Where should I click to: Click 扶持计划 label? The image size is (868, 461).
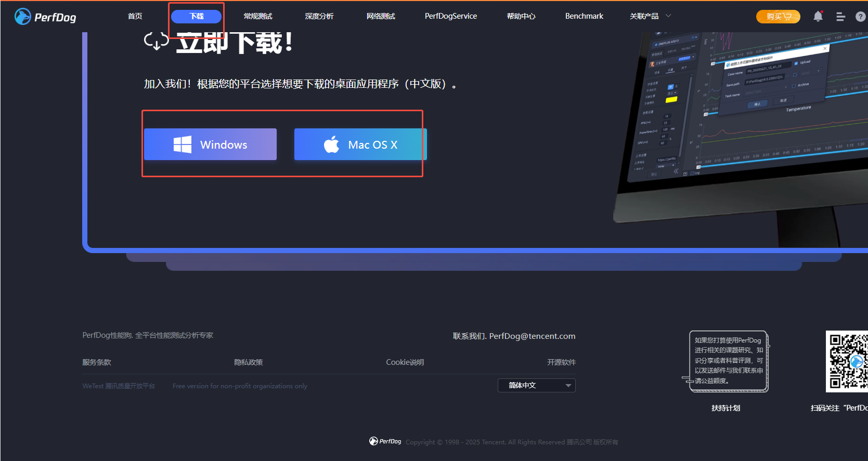tap(726, 408)
